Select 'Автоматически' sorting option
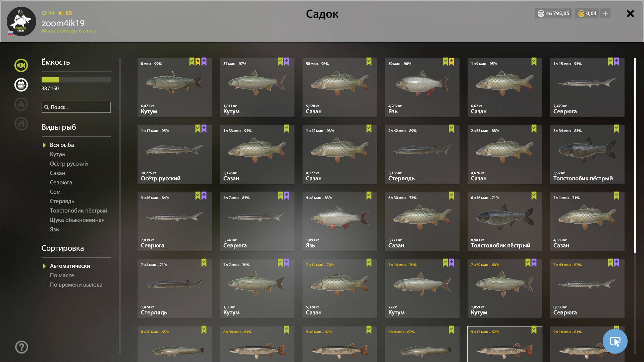Screen dimensions: 644x362 coord(70,266)
